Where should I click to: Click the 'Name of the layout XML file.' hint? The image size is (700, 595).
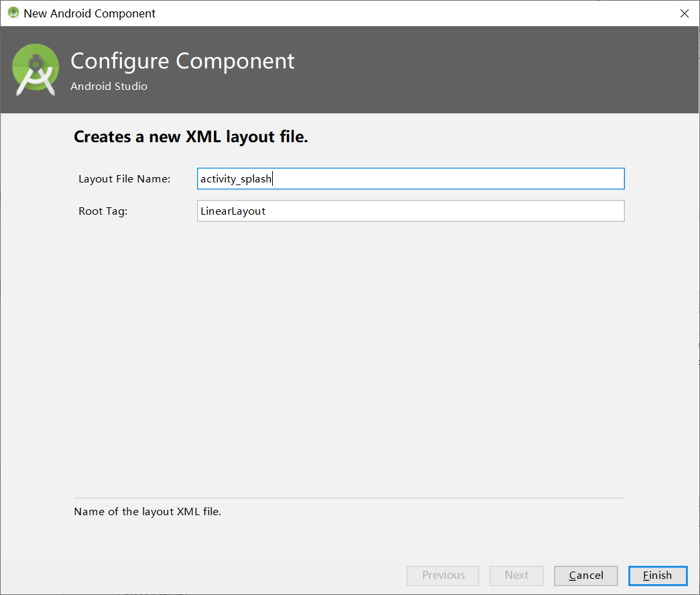pos(148,511)
